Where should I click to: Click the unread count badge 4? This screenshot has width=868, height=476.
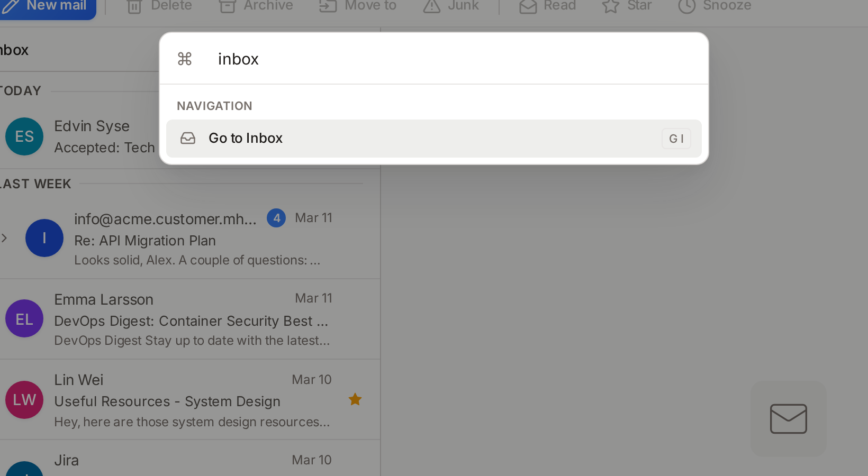coord(276,218)
